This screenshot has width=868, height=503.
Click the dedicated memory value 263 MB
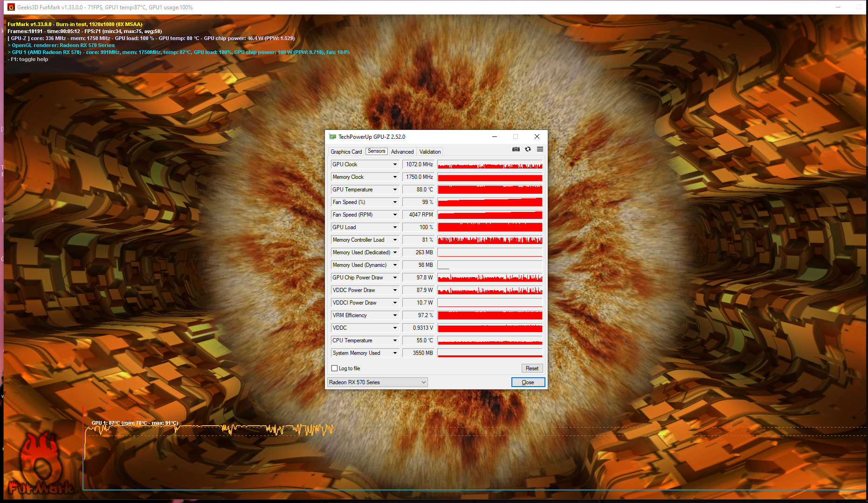[x=419, y=252]
